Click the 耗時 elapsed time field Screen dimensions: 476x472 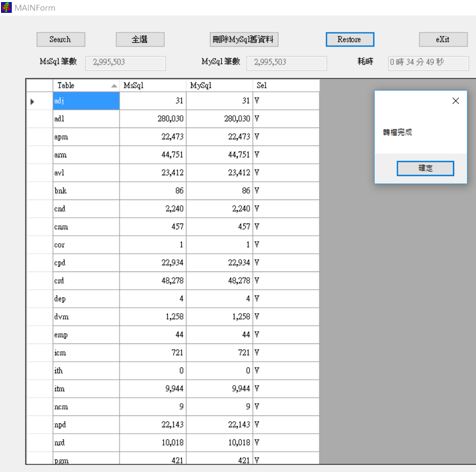pyautogui.click(x=429, y=63)
